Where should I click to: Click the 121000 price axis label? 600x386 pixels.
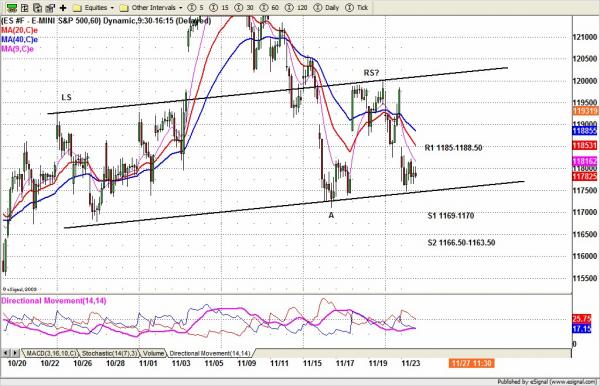(585, 37)
